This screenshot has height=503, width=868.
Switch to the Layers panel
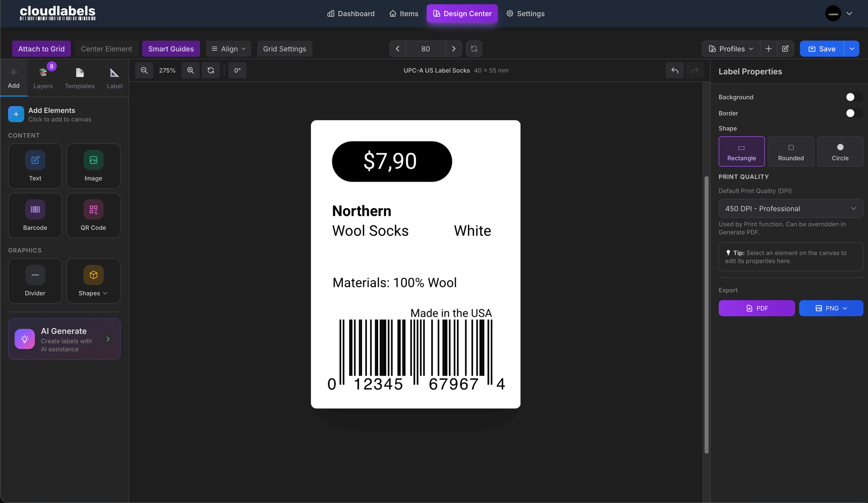(43, 77)
